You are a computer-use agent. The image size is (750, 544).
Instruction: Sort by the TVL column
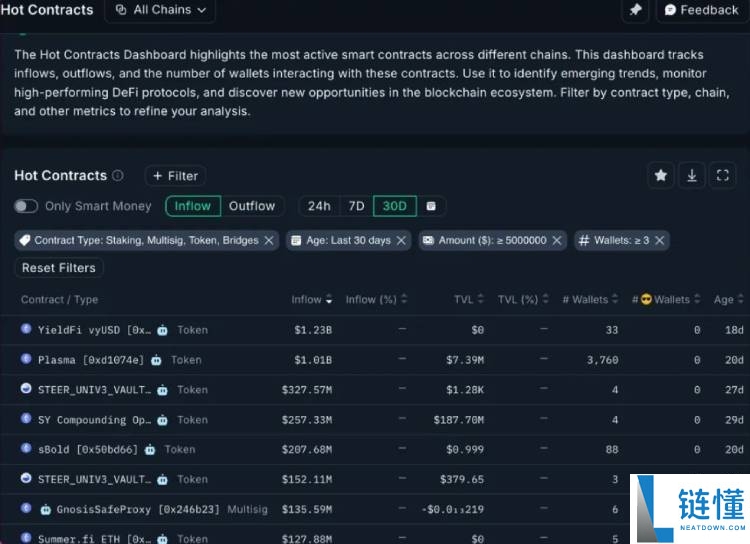click(x=468, y=299)
